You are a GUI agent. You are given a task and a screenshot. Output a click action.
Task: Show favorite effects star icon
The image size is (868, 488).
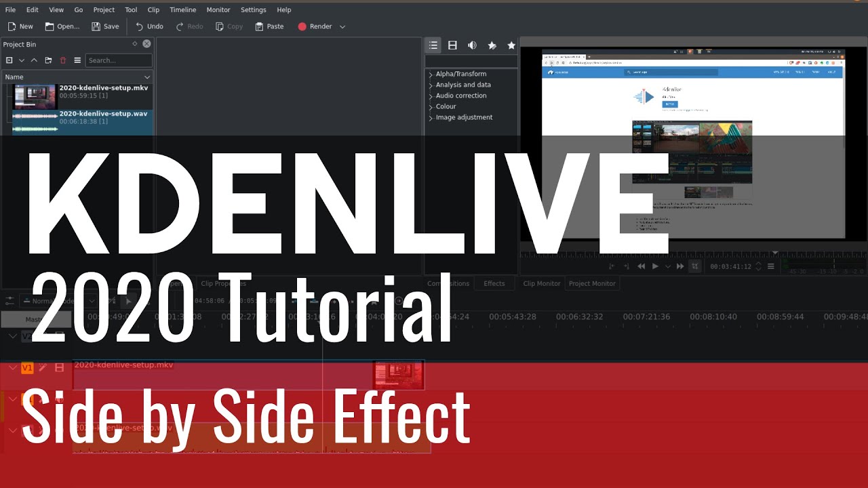(511, 45)
